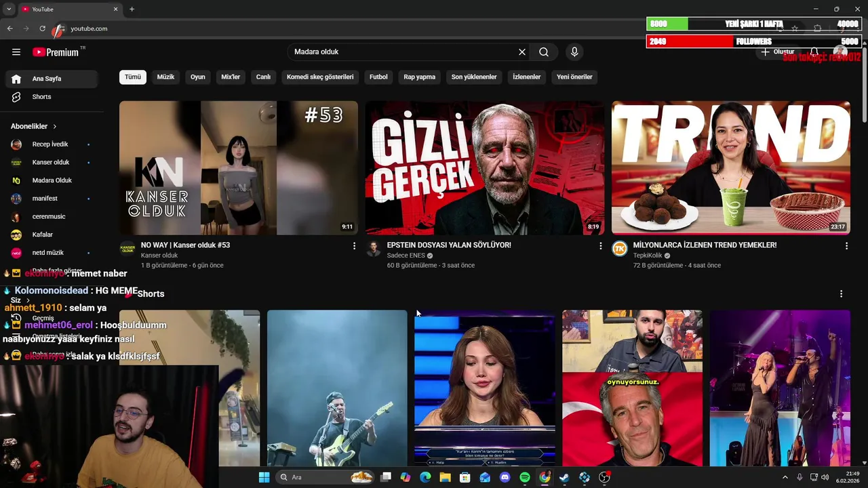Close the YouTube browser tab

[x=115, y=9]
